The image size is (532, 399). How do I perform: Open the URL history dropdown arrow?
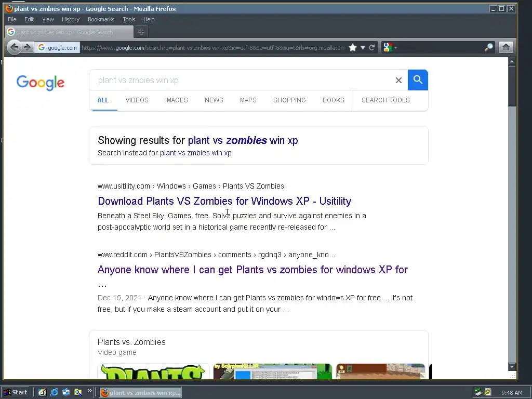point(363,47)
